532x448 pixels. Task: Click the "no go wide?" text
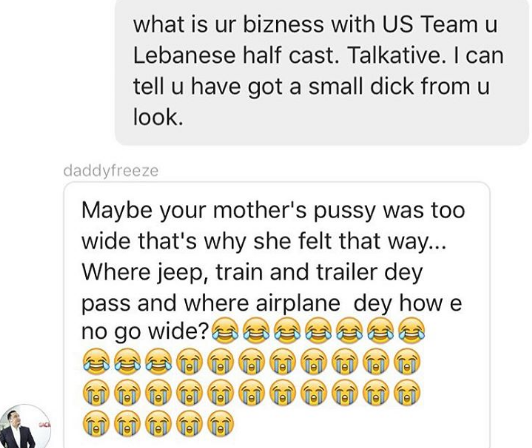pos(145,332)
